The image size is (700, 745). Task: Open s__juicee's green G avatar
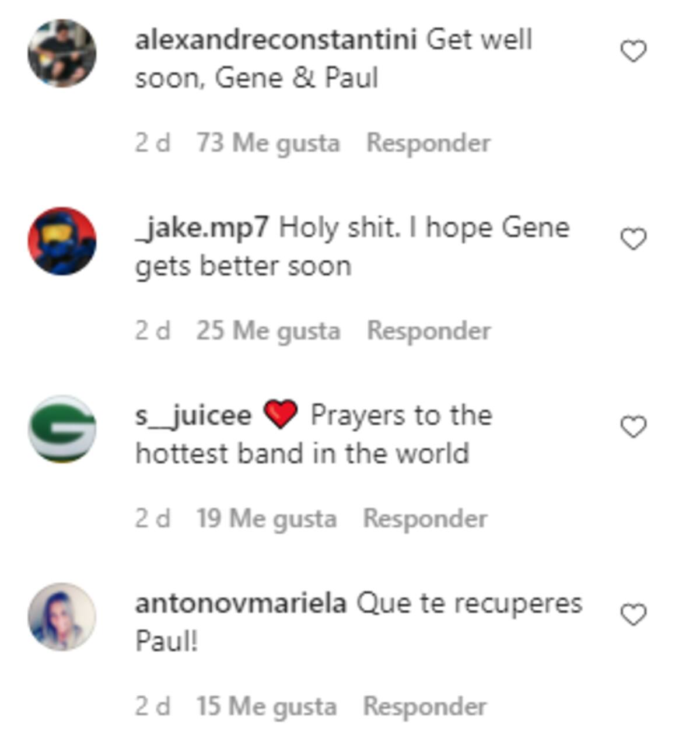coord(62,429)
